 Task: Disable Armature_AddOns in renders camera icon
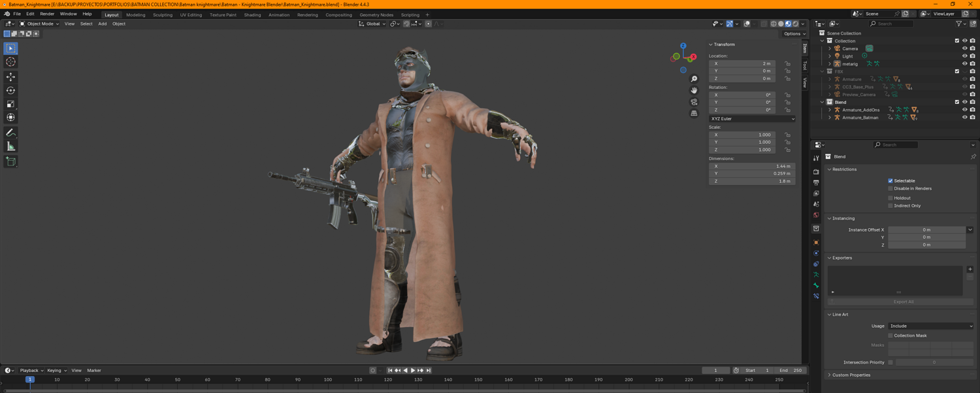click(973, 110)
